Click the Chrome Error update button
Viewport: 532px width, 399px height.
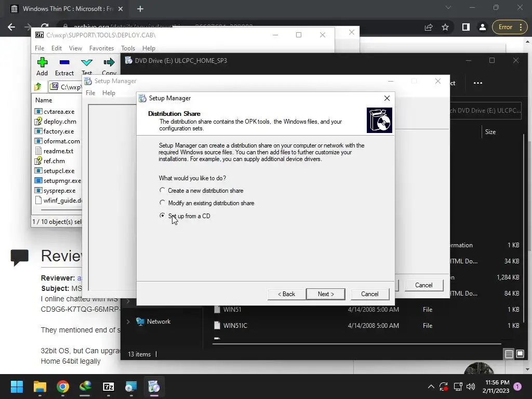[x=510, y=27]
